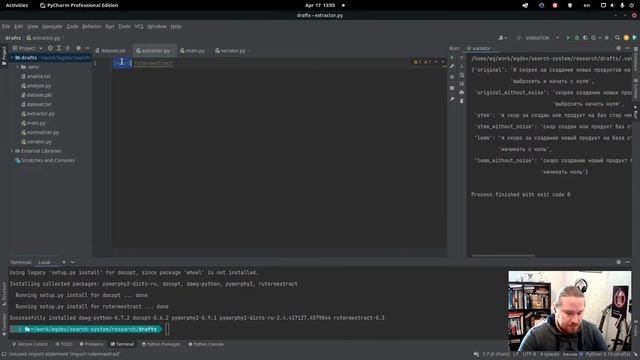640x360 pixels.
Task: Click the collapse all icon in Project panel
Action: coord(68,48)
